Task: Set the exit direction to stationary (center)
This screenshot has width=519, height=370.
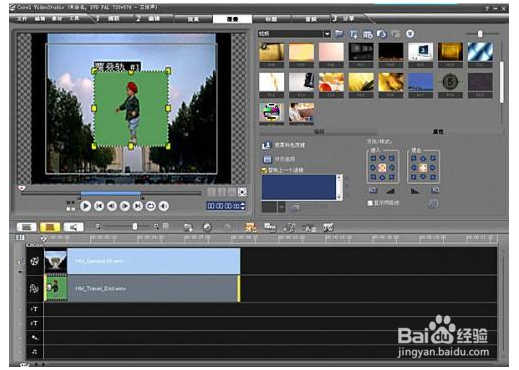Action: pyautogui.click(x=423, y=168)
